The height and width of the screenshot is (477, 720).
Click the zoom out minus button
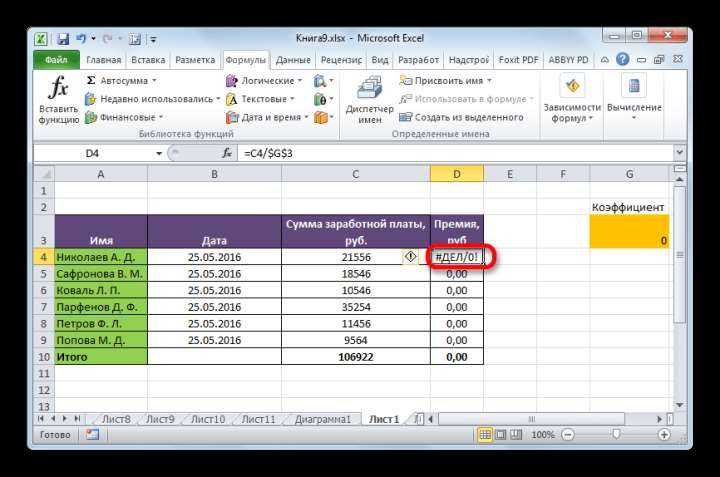click(x=568, y=434)
